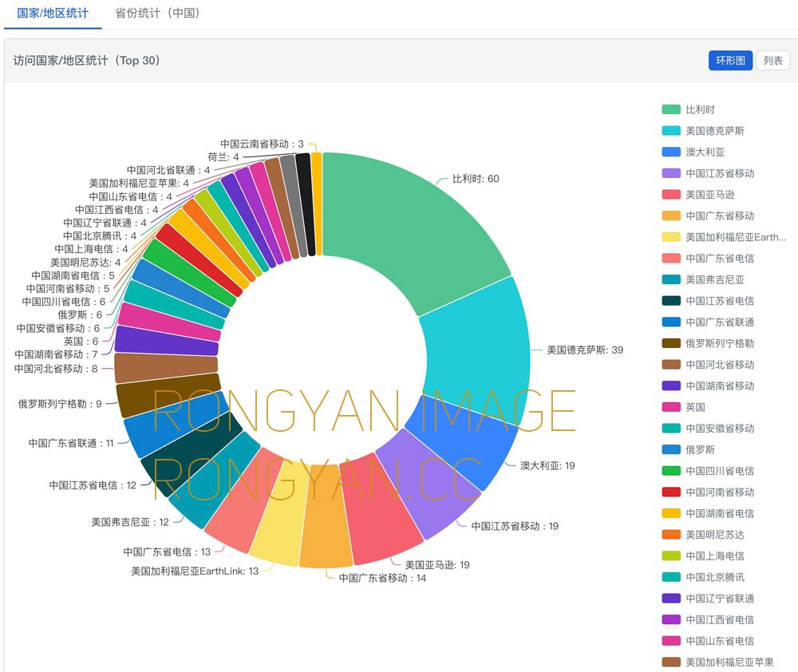The image size is (798, 672).
Task: Click the 中国湖南省电信 : 5 chart label
Action: coord(73,275)
